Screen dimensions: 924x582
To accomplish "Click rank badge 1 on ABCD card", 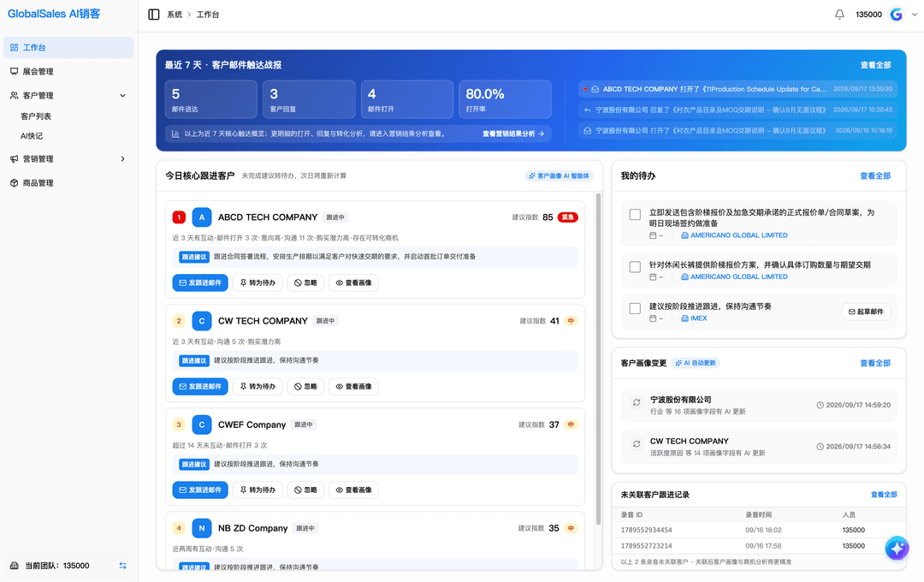I will click(179, 217).
